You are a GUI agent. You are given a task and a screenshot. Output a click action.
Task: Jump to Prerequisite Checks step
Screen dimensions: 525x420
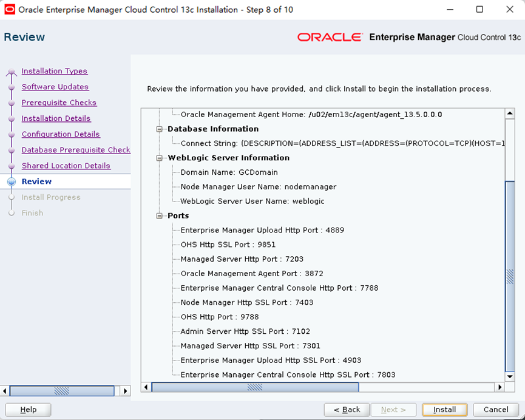59,103
